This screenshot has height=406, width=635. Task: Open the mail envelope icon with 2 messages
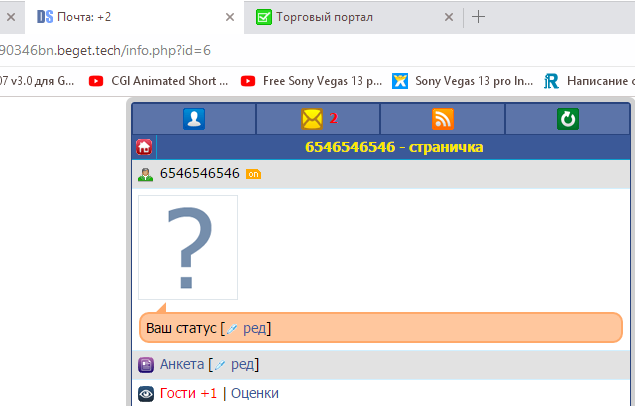coord(312,119)
